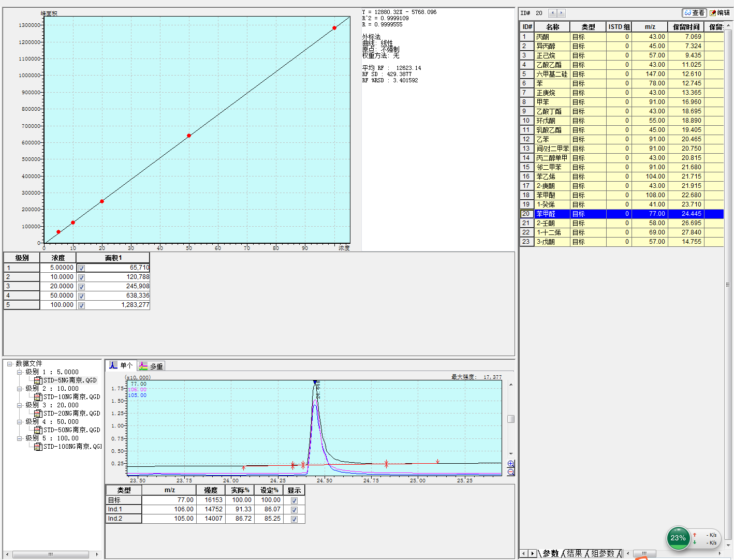
Task: Open the 组参数 sheet tab
Action: [x=603, y=553]
